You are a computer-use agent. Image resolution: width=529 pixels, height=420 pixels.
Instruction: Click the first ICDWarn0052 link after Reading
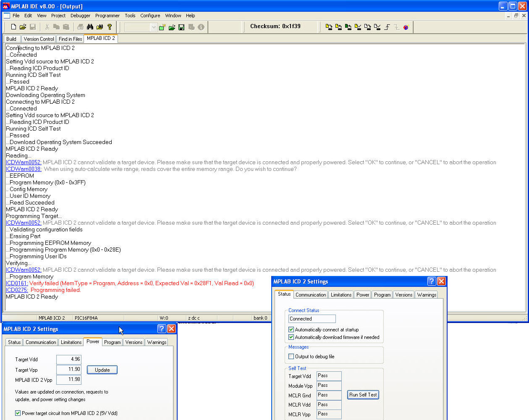point(24,163)
